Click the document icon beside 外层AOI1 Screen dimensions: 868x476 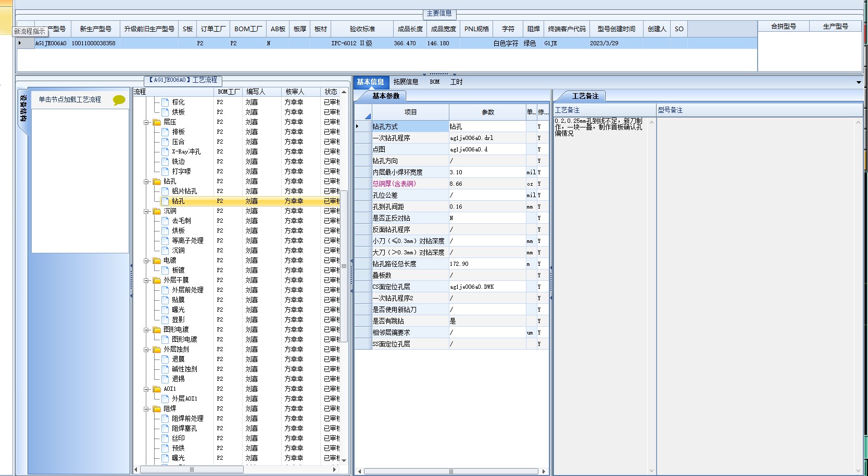point(165,399)
